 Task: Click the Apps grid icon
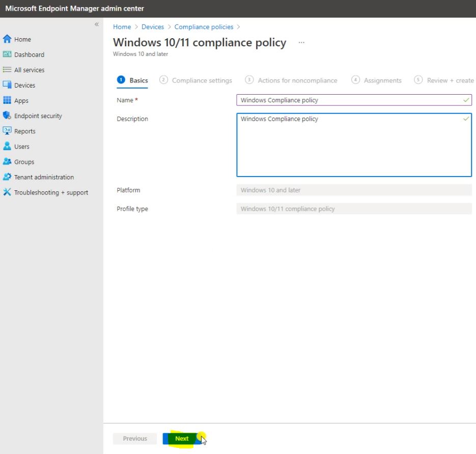tap(7, 100)
